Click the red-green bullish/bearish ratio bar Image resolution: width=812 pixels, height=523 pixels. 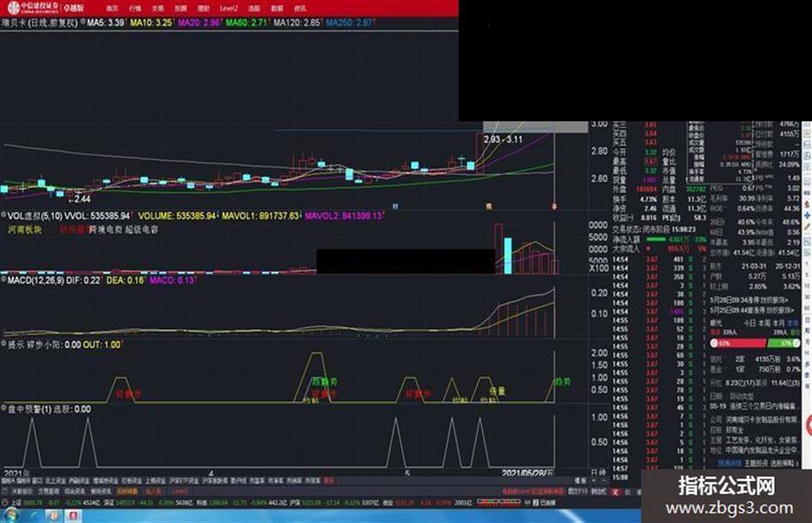pyautogui.click(x=755, y=343)
